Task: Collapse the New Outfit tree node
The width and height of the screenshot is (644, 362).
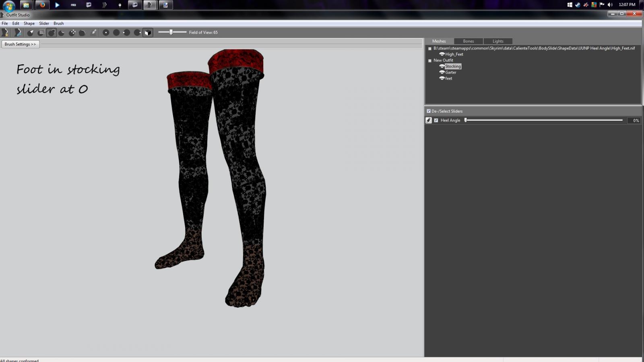Action: [430, 60]
